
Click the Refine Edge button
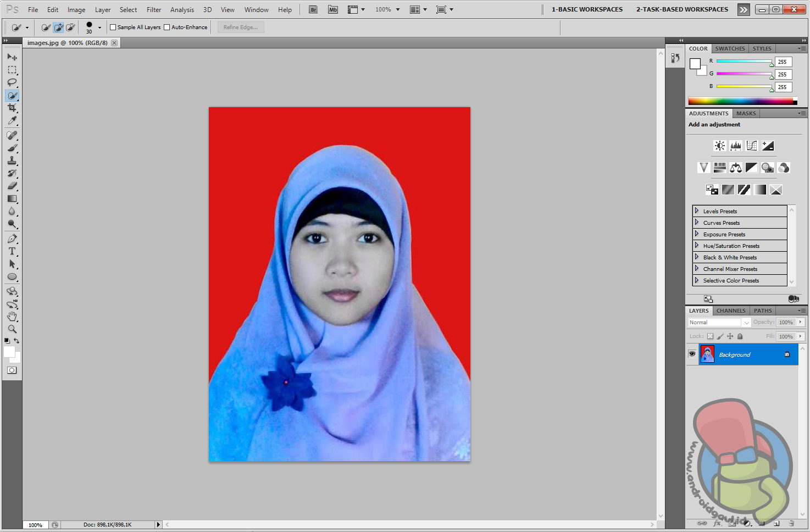[x=240, y=26]
